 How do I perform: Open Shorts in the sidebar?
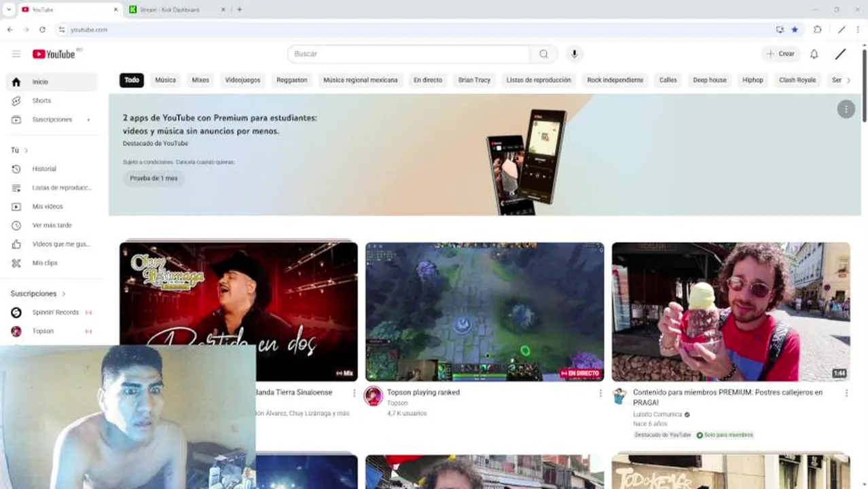pyautogui.click(x=52, y=101)
